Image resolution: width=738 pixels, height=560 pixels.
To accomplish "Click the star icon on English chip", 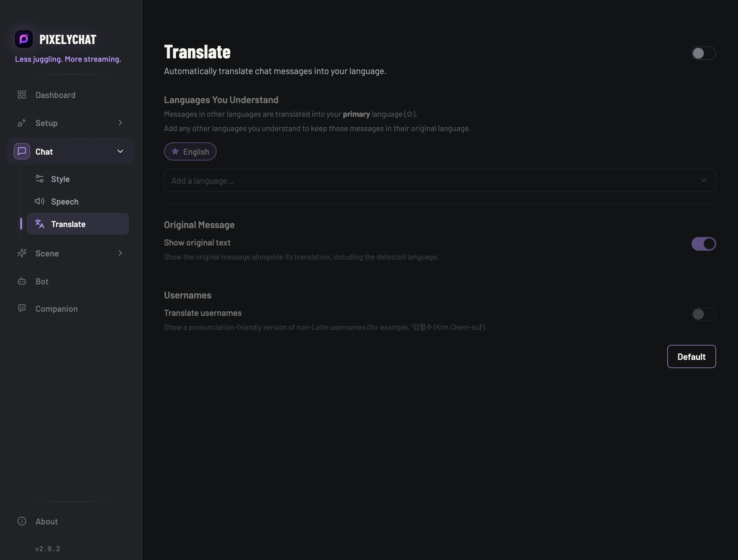I will pyautogui.click(x=175, y=151).
